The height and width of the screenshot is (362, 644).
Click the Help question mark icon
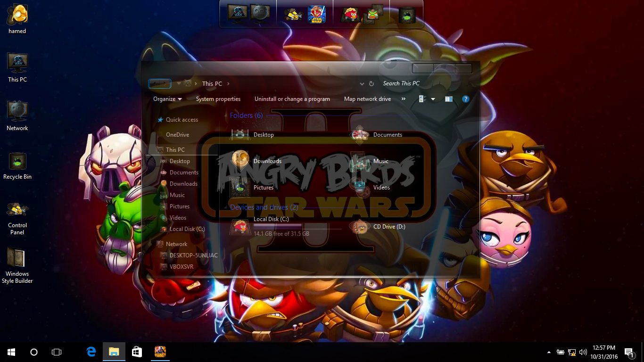pyautogui.click(x=465, y=99)
